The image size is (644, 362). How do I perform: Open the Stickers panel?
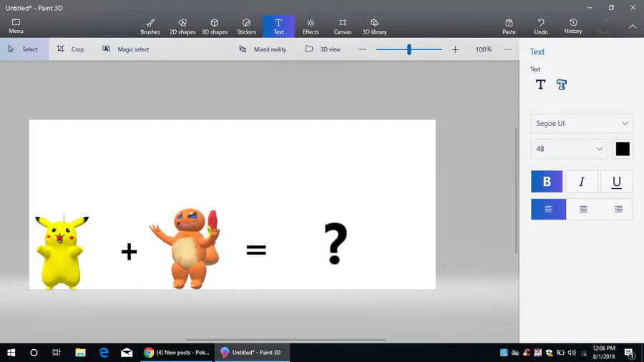point(246,26)
